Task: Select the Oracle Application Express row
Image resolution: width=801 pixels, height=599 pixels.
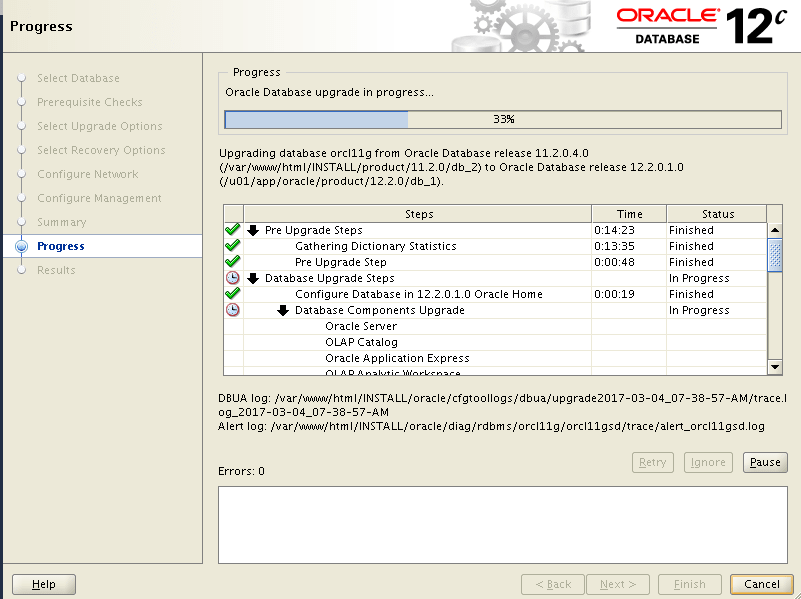Action: 495,358
